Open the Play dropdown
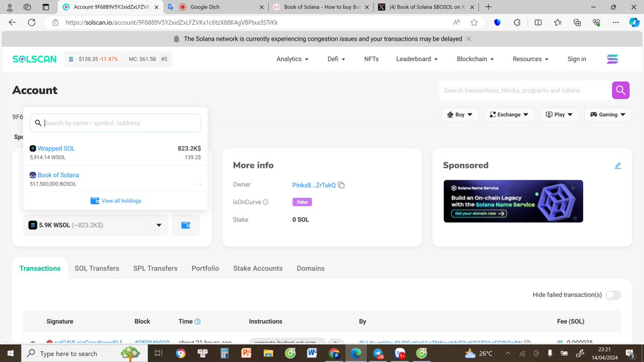 (x=559, y=115)
